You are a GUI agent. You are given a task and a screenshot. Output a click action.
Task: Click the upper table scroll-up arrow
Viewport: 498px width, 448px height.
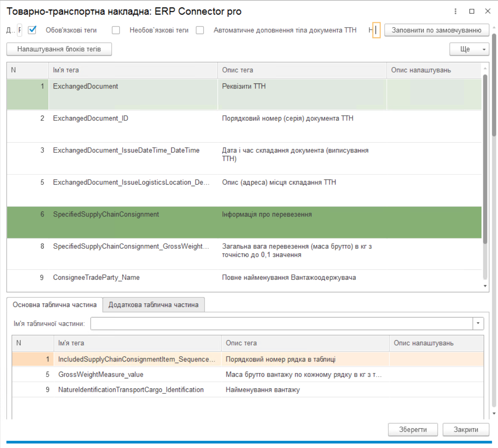tap(485, 68)
